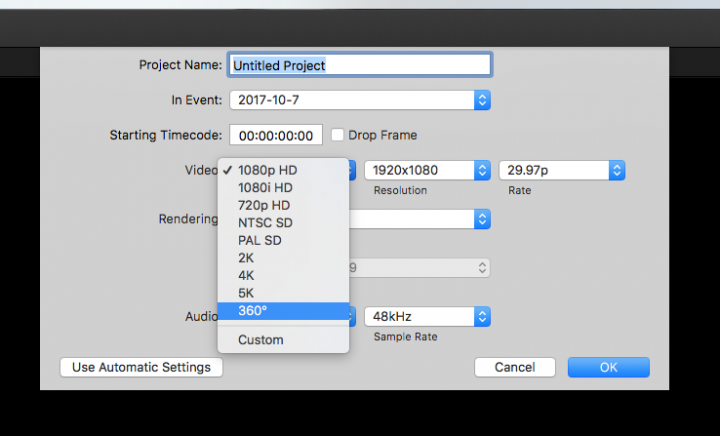Viewport: 720px width, 436px height.
Task: Click Use Automatic Settings button
Action: point(141,367)
